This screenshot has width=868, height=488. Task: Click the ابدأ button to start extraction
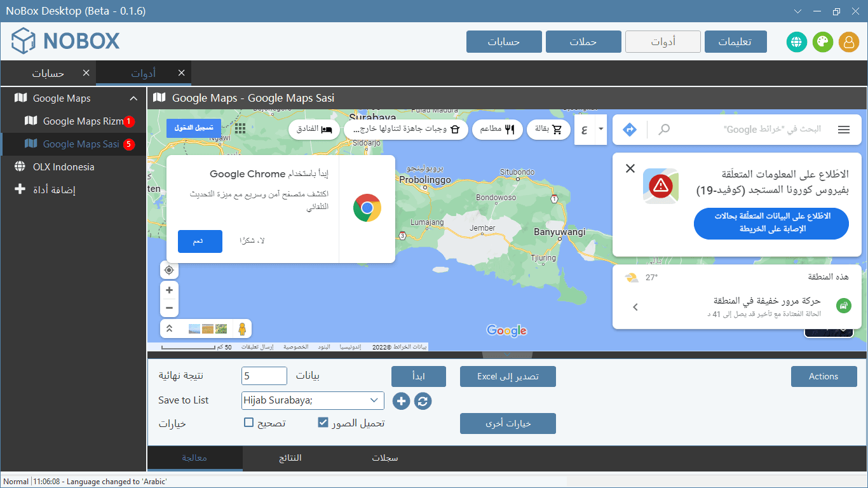419,376
